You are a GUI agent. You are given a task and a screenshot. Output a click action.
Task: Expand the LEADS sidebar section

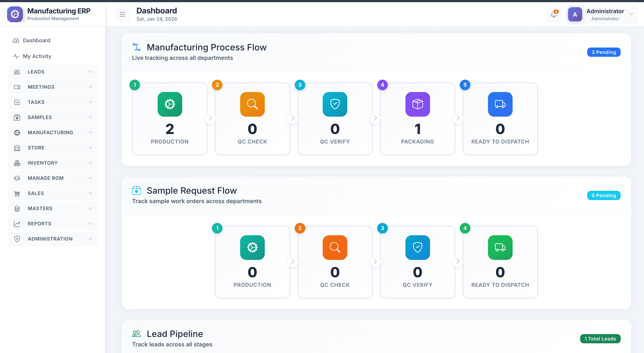53,72
